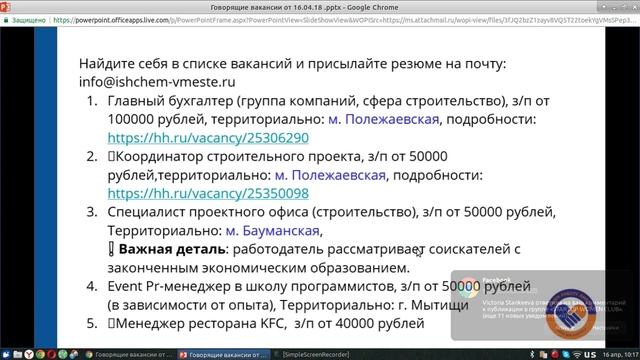
Task: Click the US keyboard layout indicator
Action: 590,354
